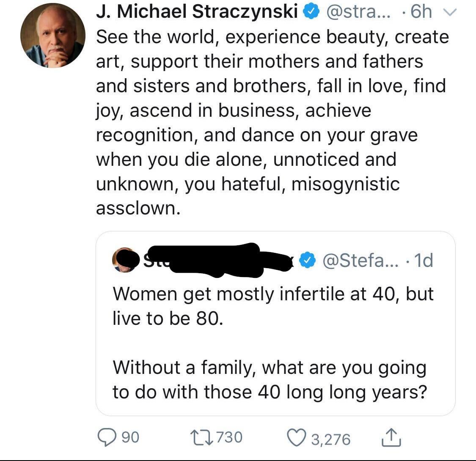Open the J. Michael Straczynski display name
Image resolution: width=476 pixels, height=461 pixels.
click(x=197, y=12)
